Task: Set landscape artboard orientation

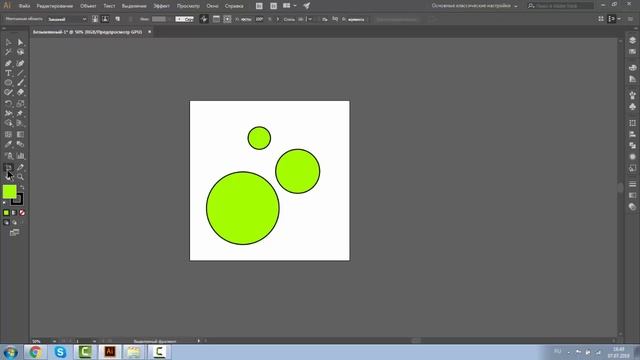Action: point(105,19)
